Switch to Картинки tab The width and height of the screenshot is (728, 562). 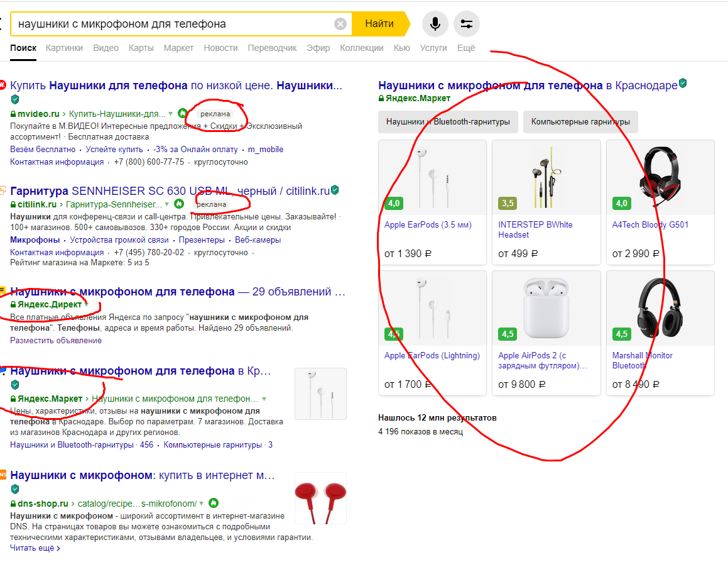(64, 48)
